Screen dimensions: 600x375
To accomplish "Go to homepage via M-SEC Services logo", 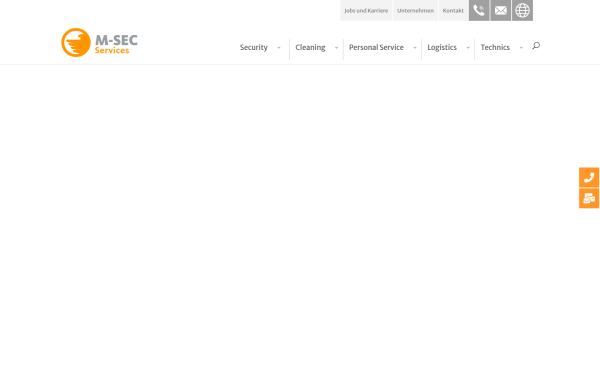I will 99,42.
